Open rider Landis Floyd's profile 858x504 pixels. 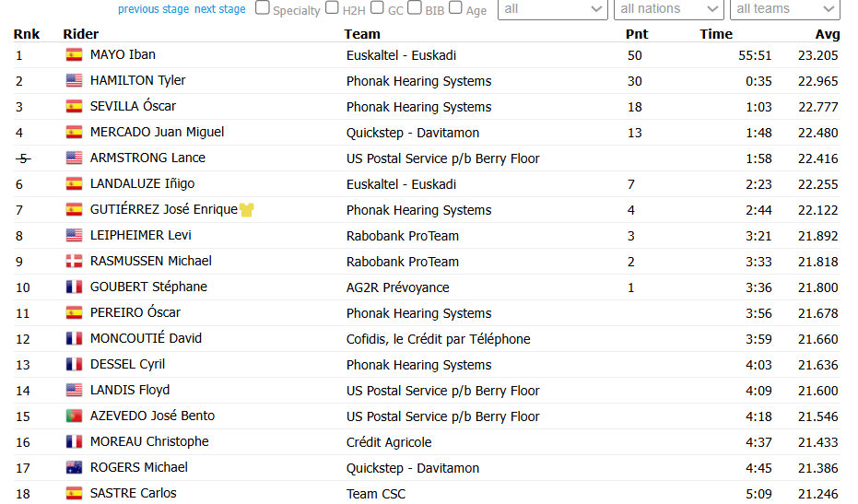[x=129, y=391]
